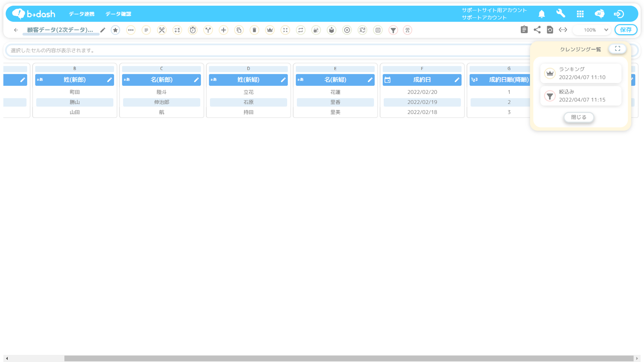Select the 絞込み cleansing entry
The height and width of the screenshot is (362, 644).
(581, 96)
